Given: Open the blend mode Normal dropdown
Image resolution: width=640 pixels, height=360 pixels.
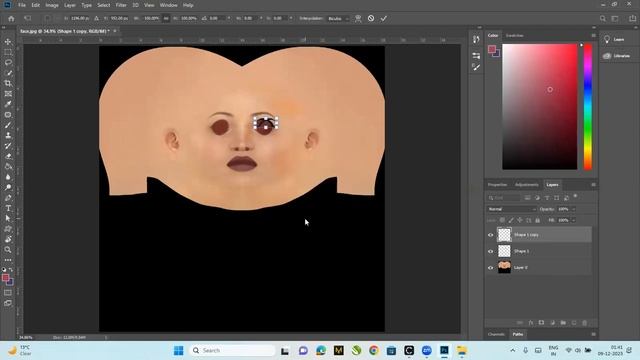Looking at the screenshot, I should 512,209.
